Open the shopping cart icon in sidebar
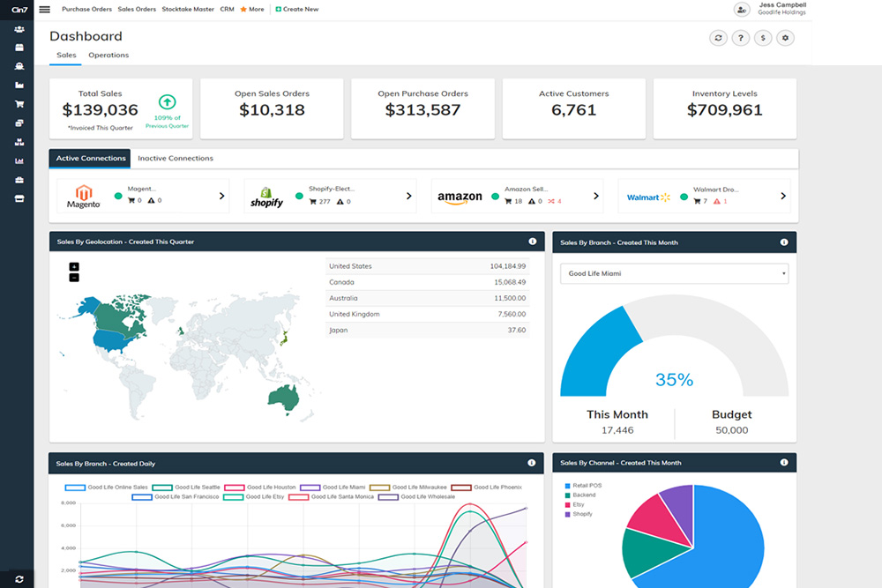 click(19, 104)
